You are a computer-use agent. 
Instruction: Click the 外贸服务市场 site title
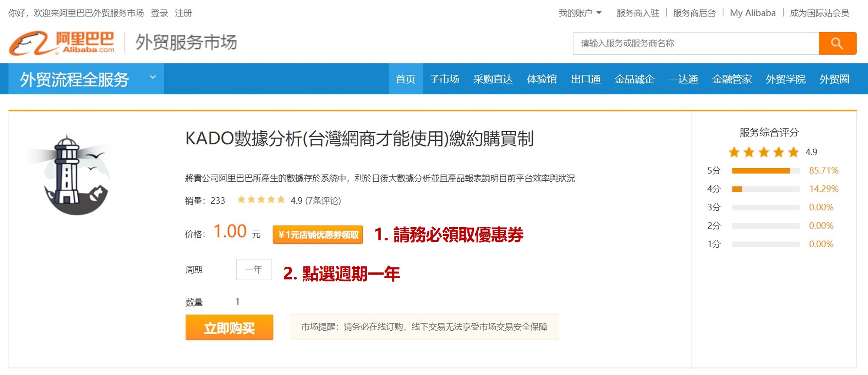(x=186, y=43)
